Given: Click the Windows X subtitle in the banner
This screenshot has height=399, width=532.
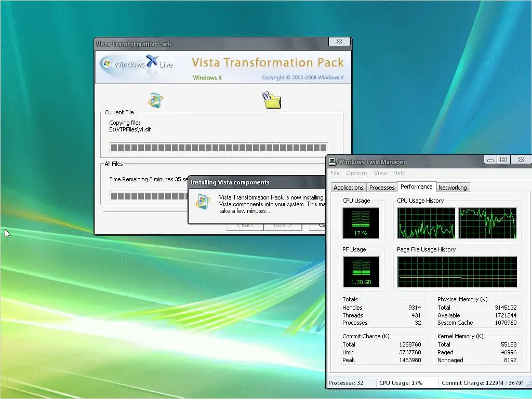Looking at the screenshot, I should point(207,78).
